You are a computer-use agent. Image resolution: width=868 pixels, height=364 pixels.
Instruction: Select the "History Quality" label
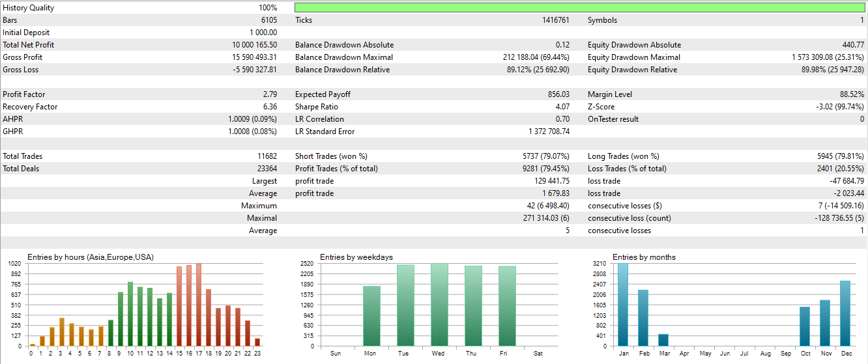[29, 8]
